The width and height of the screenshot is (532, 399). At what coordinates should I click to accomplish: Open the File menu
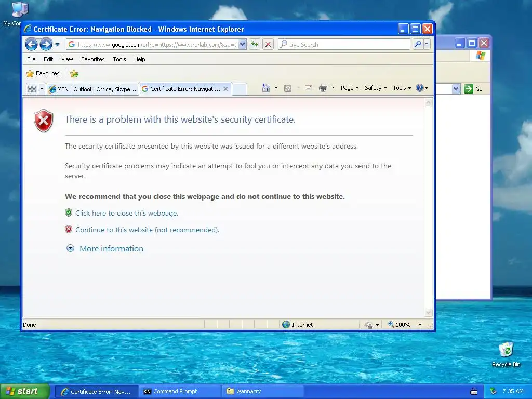tap(31, 59)
